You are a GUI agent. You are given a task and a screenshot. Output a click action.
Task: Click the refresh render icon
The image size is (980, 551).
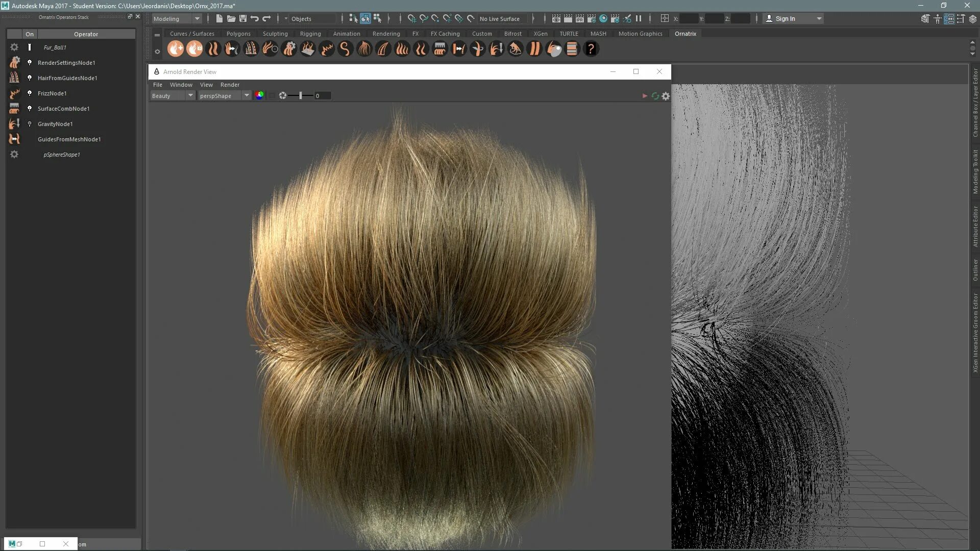pos(655,96)
